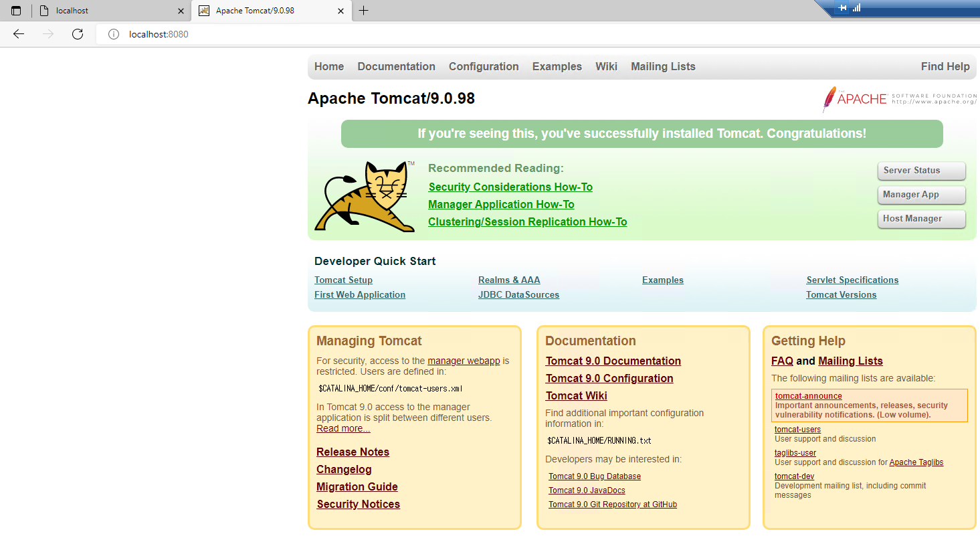Click the Server Status button

[921, 171]
